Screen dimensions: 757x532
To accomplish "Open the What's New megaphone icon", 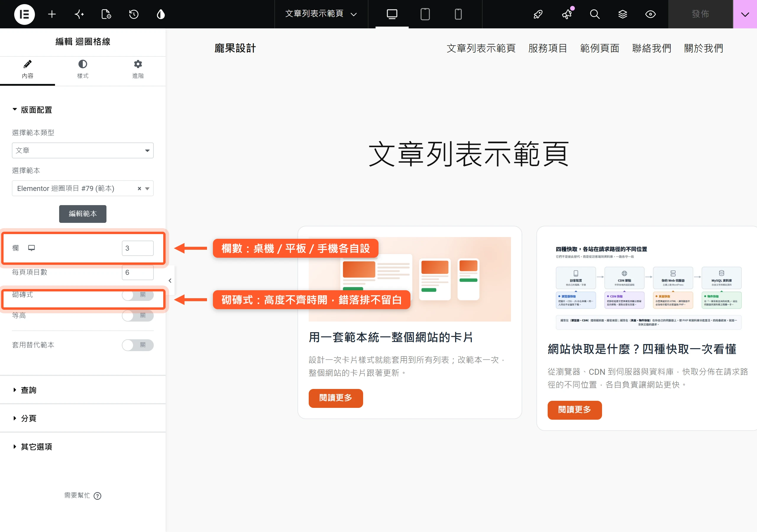I will coord(567,14).
